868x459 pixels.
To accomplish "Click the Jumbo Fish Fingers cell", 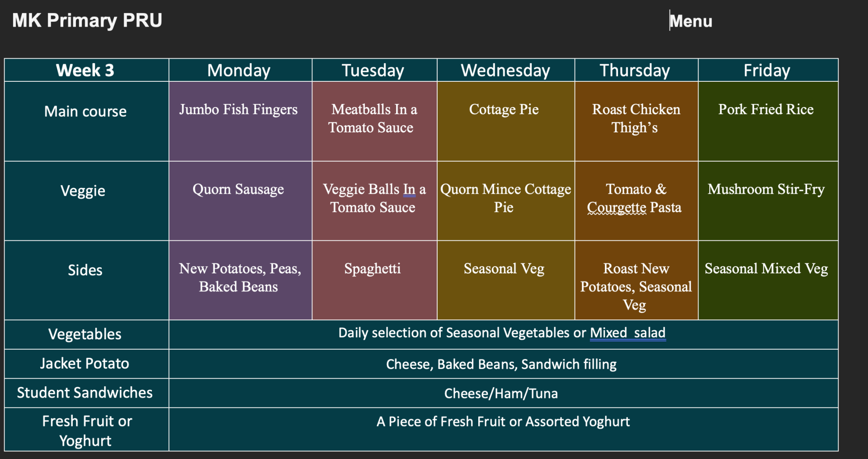I will (240, 121).
